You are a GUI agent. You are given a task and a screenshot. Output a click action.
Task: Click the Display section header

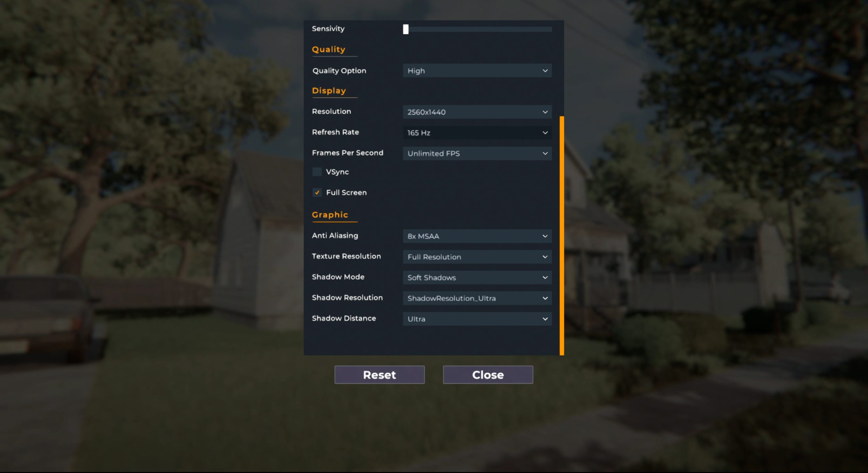[328, 90]
